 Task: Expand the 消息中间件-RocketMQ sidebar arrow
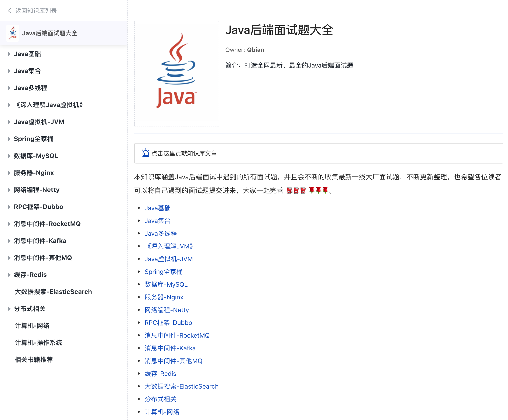(9, 224)
